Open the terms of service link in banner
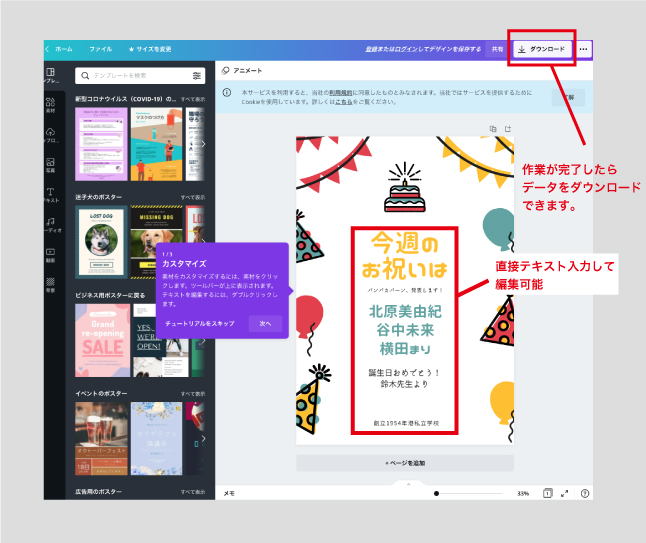Viewport: 646px width, 543px height. pyautogui.click(x=340, y=93)
